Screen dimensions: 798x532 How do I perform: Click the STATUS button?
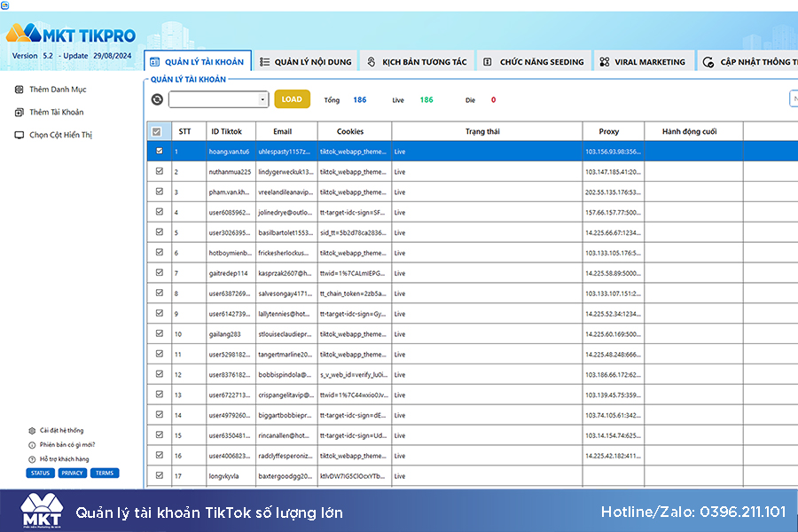[x=40, y=473]
